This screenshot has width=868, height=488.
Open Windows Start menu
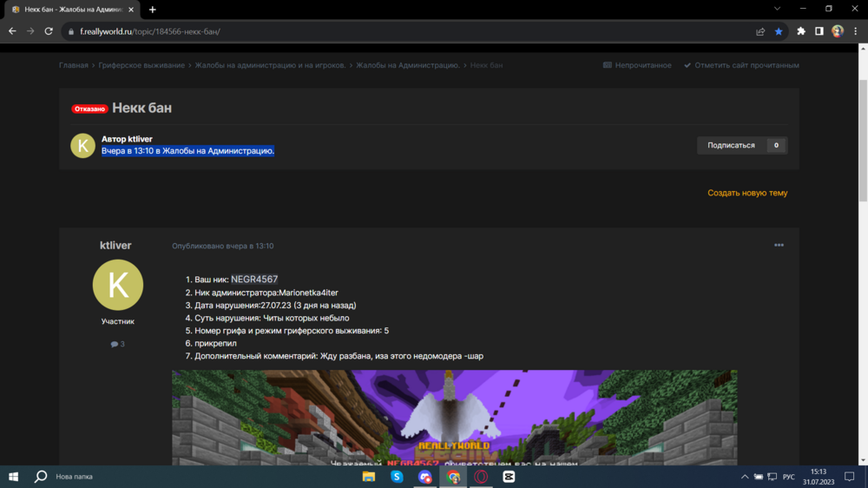pos(13,477)
